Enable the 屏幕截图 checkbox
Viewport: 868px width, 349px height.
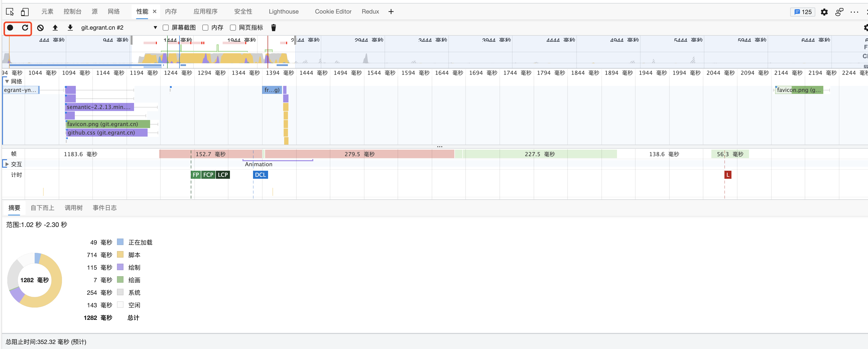pyautogui.click(x=166, y=28)
